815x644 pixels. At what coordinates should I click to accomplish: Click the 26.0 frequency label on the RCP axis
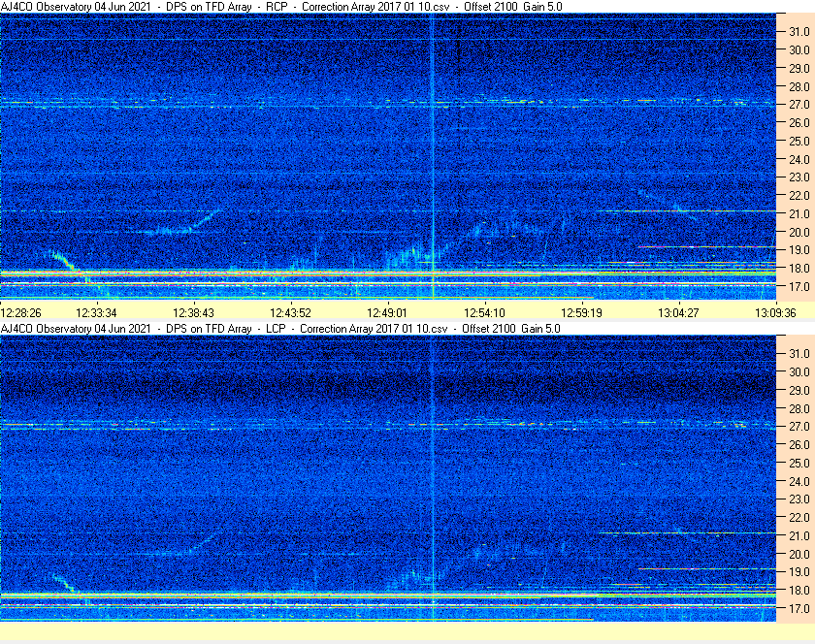coord(799,122)
